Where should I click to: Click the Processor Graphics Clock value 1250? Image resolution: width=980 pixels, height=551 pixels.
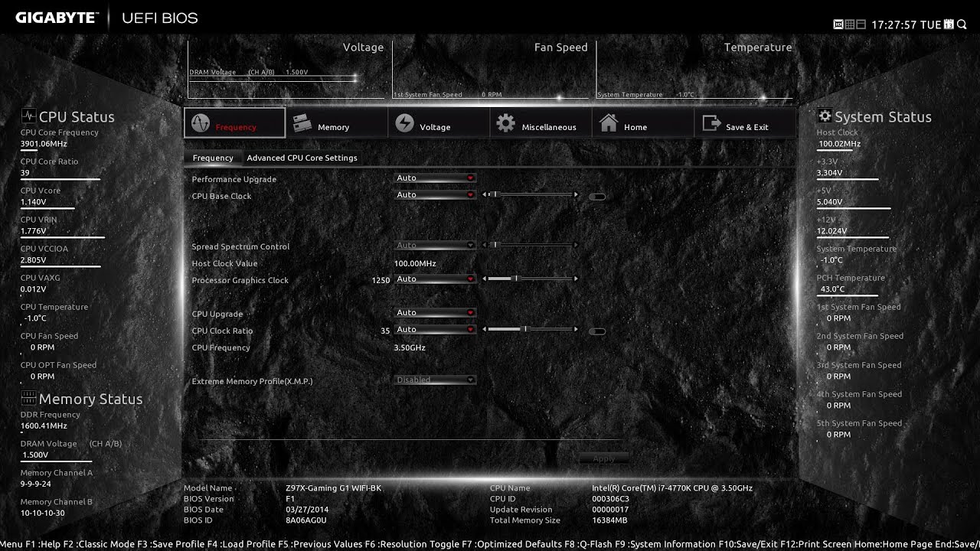point(381,280)
